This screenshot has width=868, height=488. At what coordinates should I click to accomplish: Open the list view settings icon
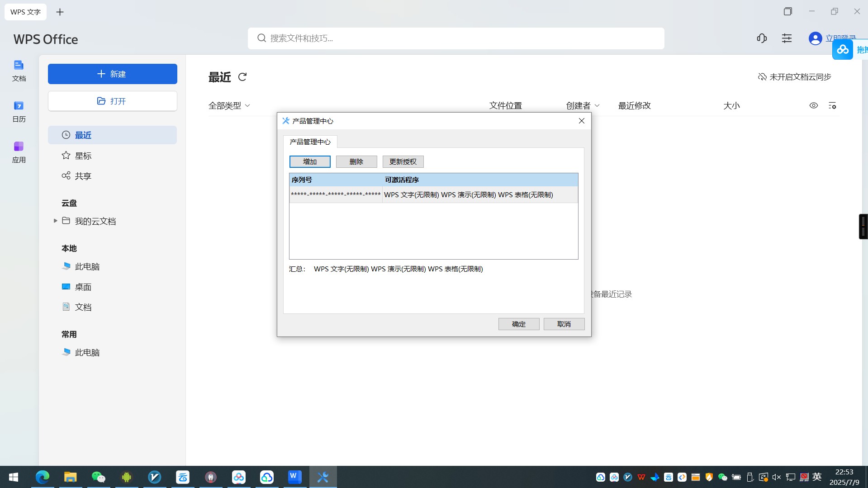[832, 105]
